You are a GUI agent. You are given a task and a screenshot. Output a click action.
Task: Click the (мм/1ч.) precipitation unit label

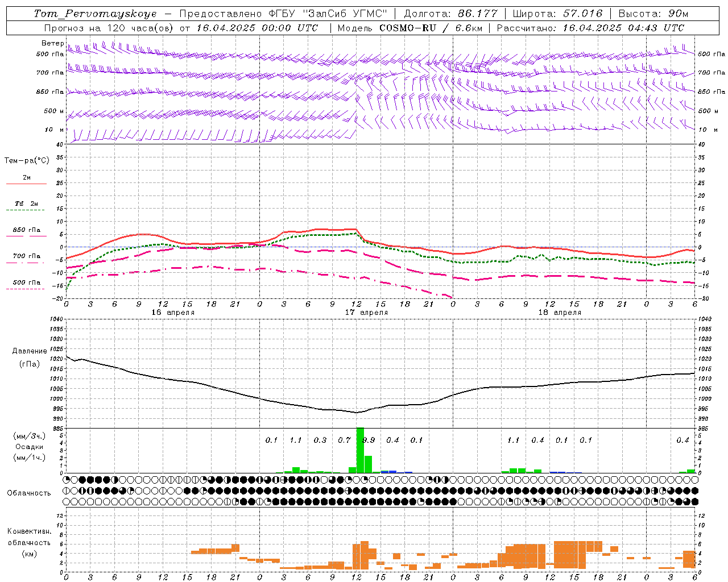coord(28,458)
